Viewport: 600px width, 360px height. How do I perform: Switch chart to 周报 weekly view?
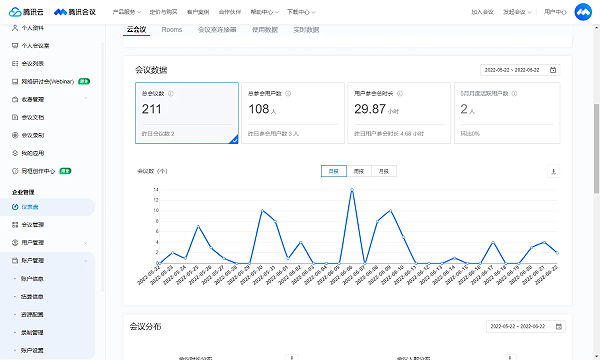[x=359, y=171]
